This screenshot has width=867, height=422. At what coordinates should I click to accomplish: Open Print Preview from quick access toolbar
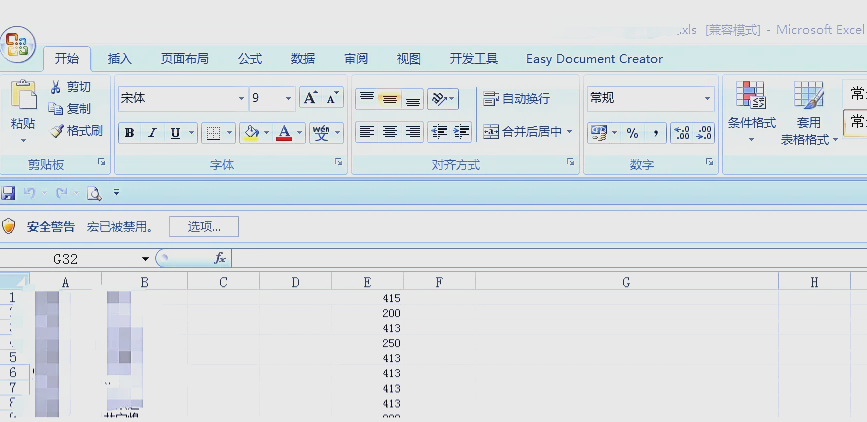click(93, 193)
